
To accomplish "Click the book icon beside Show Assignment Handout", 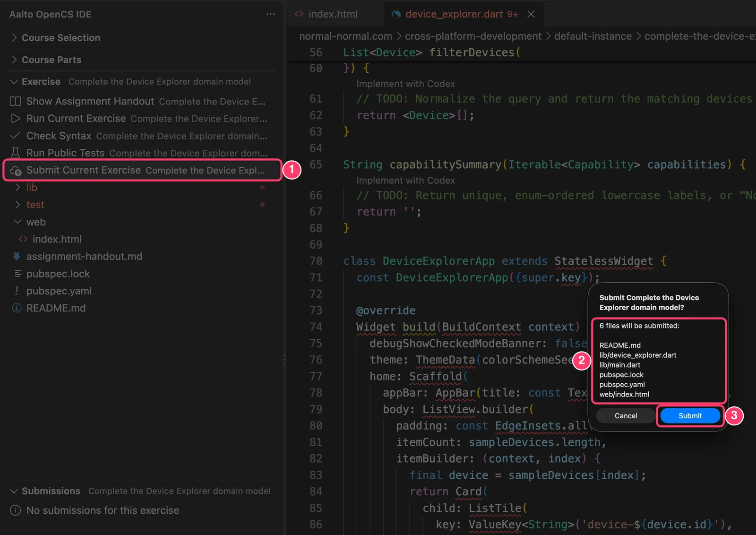I will (x=16, y=101).
